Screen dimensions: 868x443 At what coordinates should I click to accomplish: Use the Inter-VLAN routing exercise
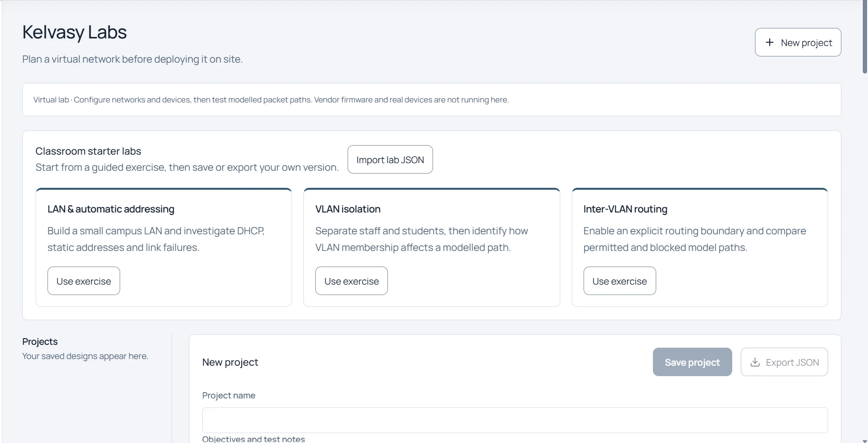[x=620, y=281]
